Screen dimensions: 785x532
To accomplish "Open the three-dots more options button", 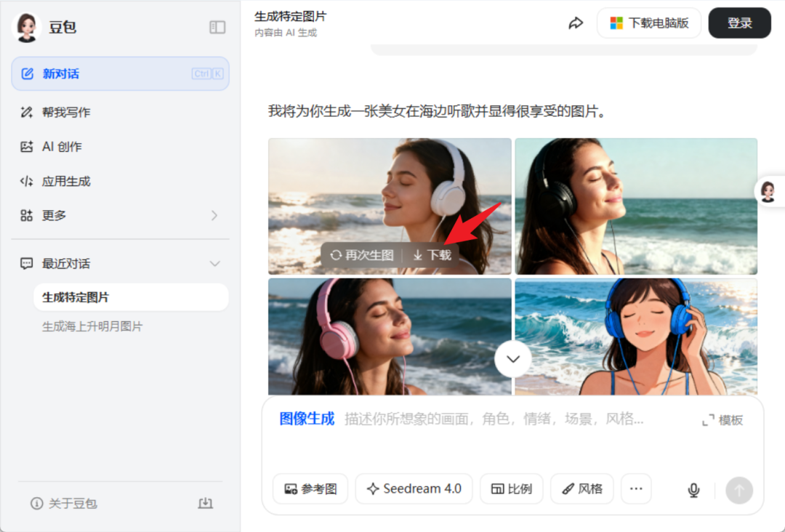I will [x=636, y=489].
